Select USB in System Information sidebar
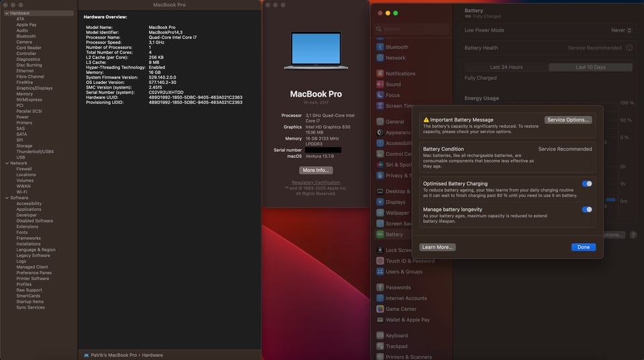 click(21, 157)
